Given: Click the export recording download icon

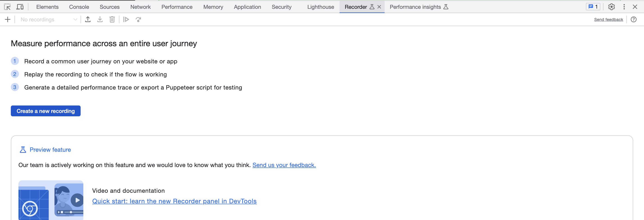Looking at the screenshot, I should [x=100, y=20].
